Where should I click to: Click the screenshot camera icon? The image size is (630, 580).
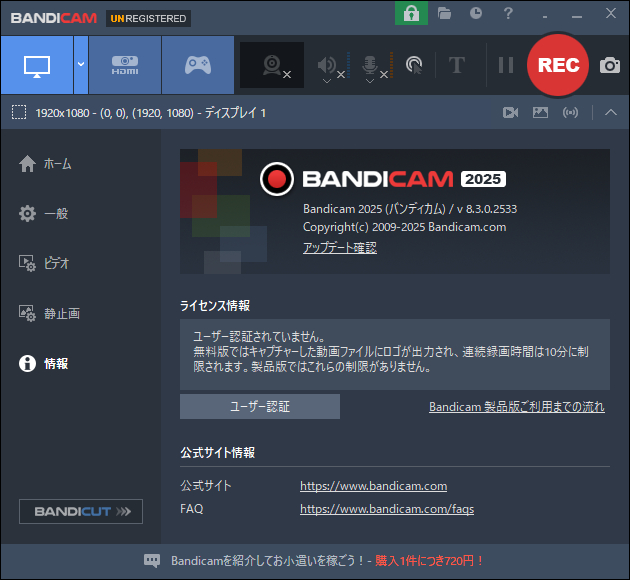tap(609, 65)
